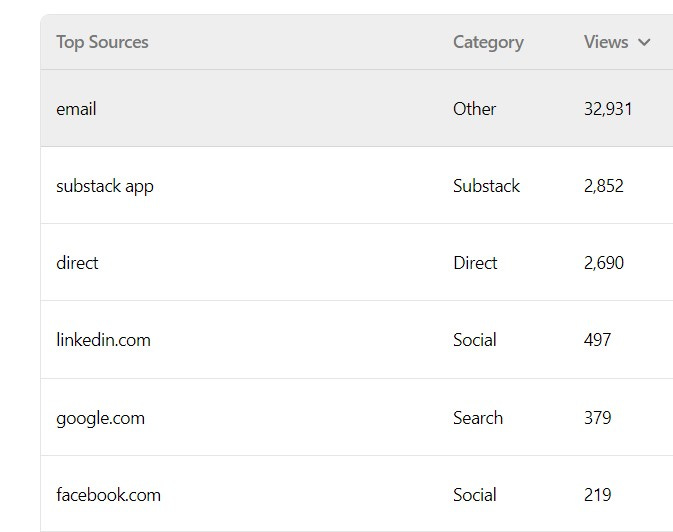Click the 497 views value
673x532 pixels.
coord(597,340)
